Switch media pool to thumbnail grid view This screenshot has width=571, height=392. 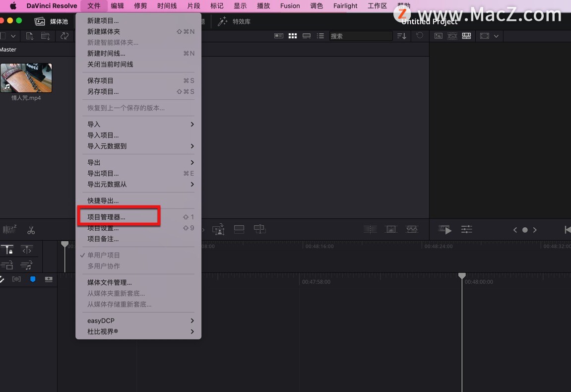[292, 36]
